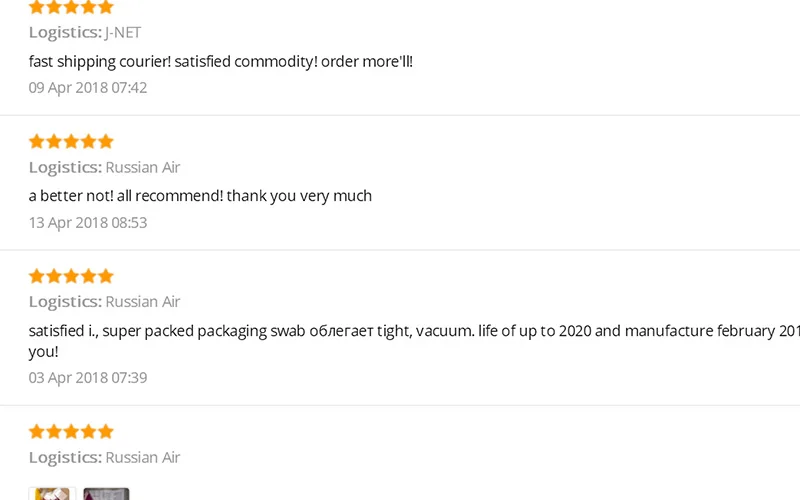Click the 'fast shipping courier!' review text
Screen dimensions: 800x500
click(x=220, y=61)
